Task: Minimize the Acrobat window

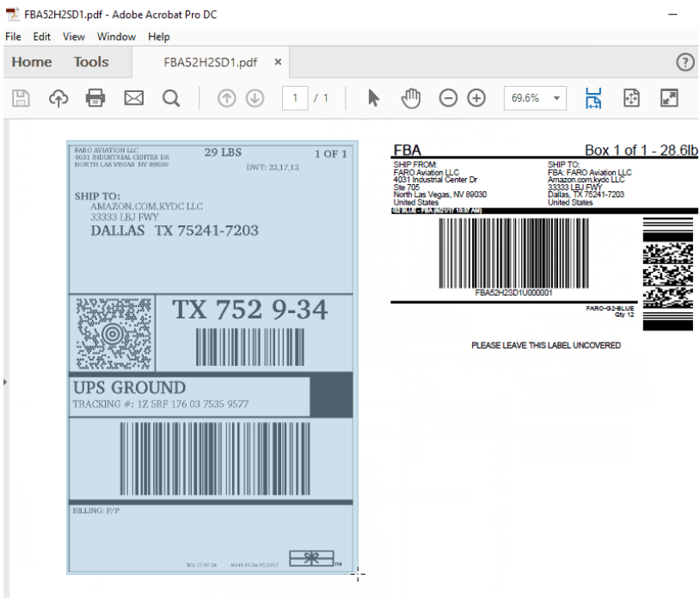Action: [672, 15]
